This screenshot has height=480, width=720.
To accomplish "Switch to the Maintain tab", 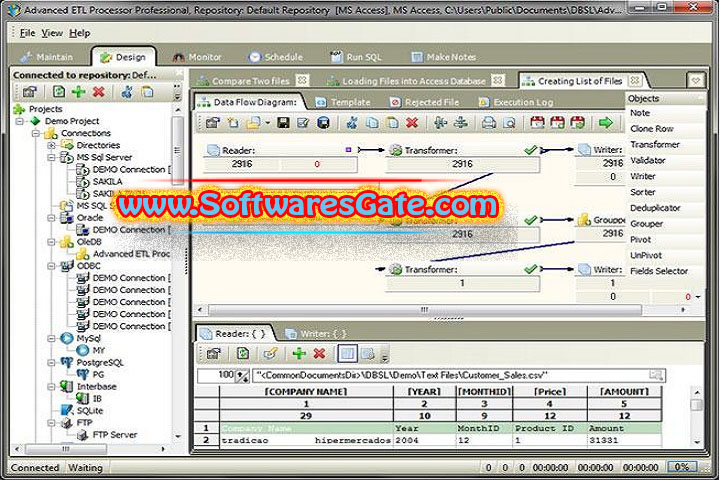I will tap(46, 57).
